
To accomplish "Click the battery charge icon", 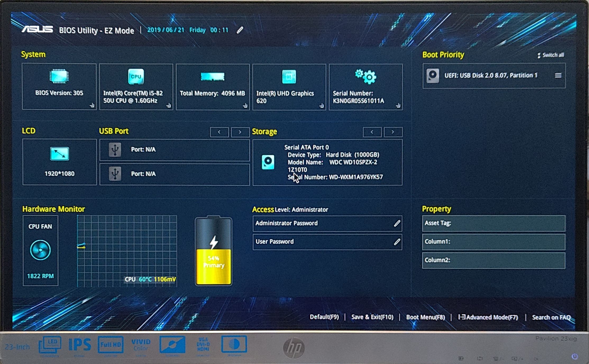I will click(213, 251).
